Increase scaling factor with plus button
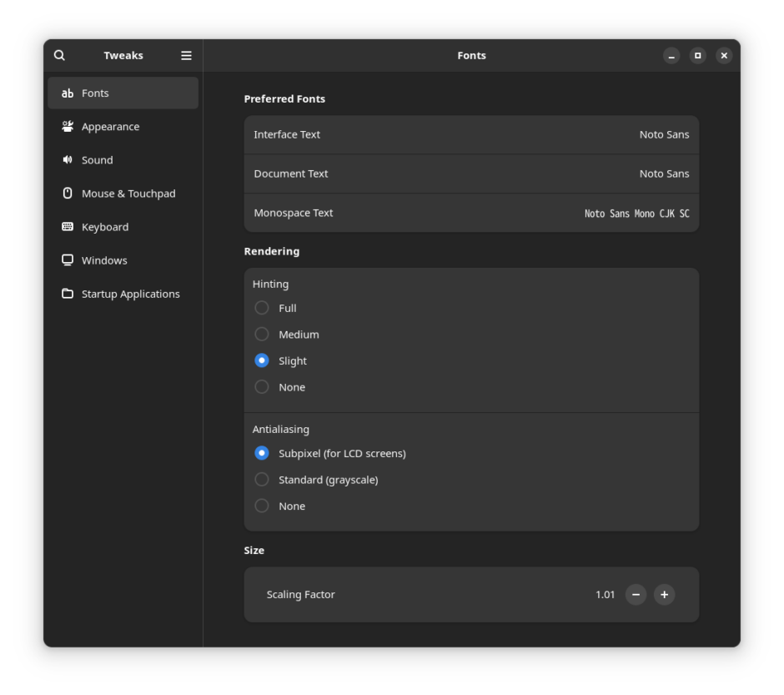Image resolution: width=784 pixels, height=695 pixels. pyautogui.click(x=664, y=595)
